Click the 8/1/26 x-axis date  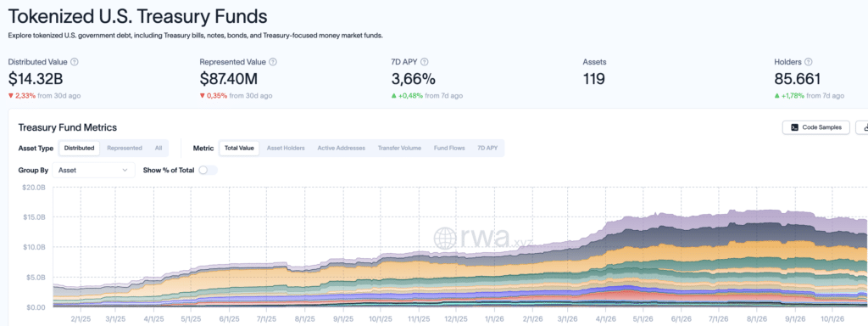pyautogui.click(x=757, y=319)
